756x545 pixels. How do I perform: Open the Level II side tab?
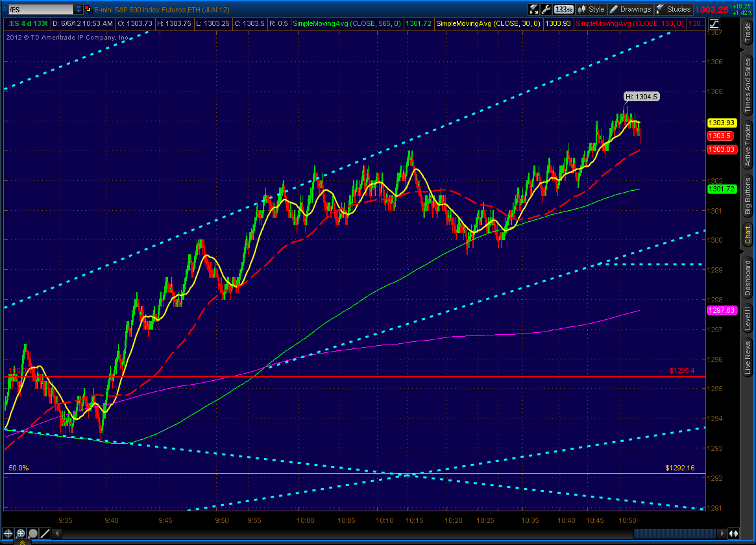(x=748, y=319)
